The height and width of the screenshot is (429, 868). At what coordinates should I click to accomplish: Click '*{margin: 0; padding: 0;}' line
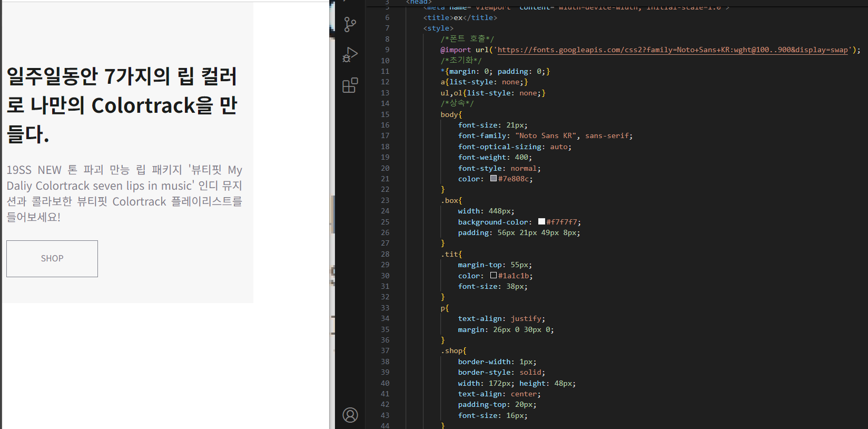click(x=495, y=72)
